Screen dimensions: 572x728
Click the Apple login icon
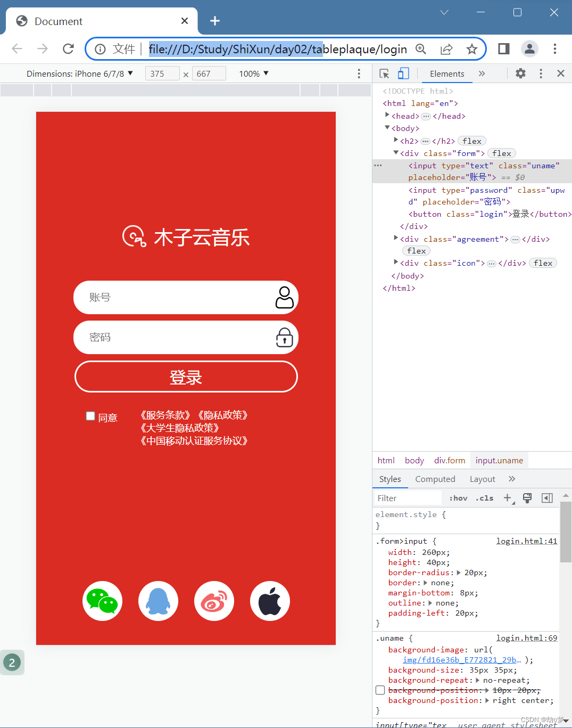(x=270, y=601)
